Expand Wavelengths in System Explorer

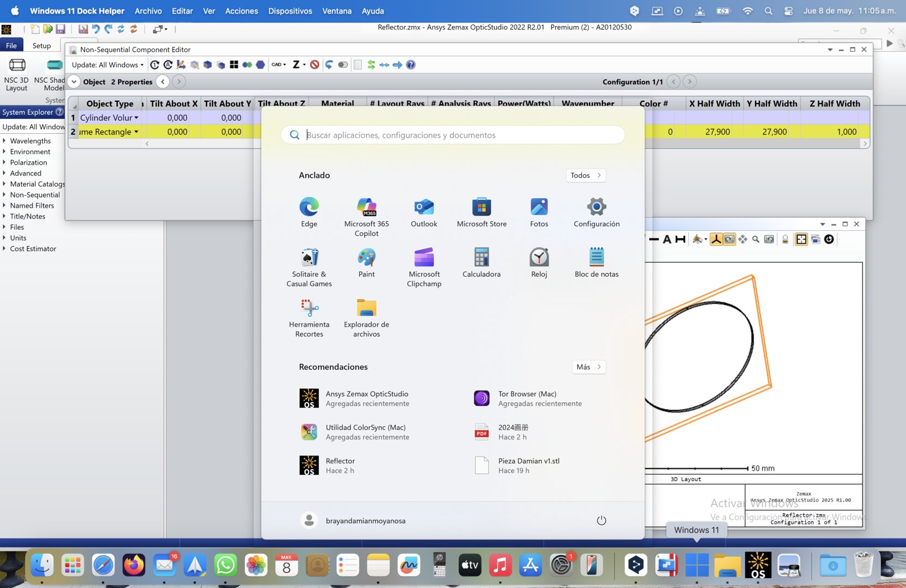tap(4, 140)
